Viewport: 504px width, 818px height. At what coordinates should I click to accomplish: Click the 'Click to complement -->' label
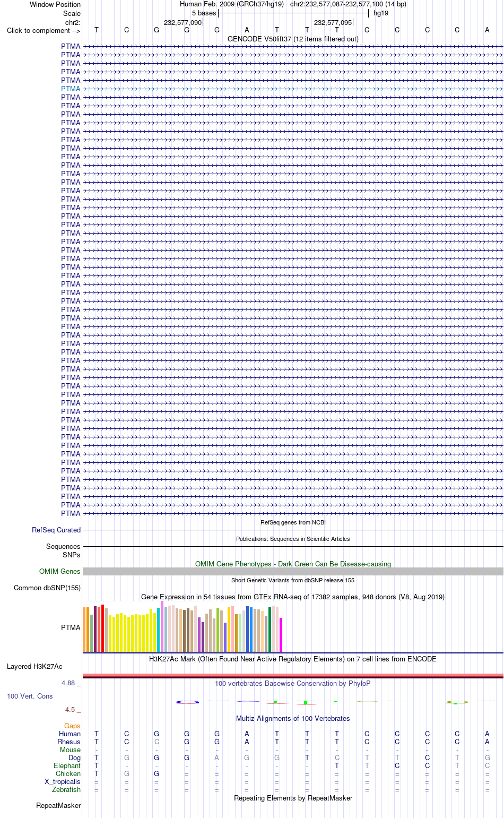44,30
